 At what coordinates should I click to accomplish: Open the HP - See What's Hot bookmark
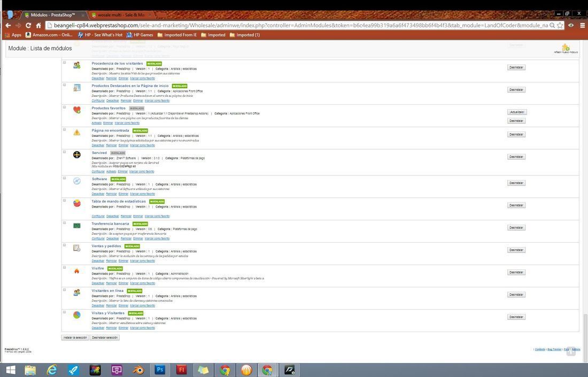pyautogui.click(x=100, y=35)
